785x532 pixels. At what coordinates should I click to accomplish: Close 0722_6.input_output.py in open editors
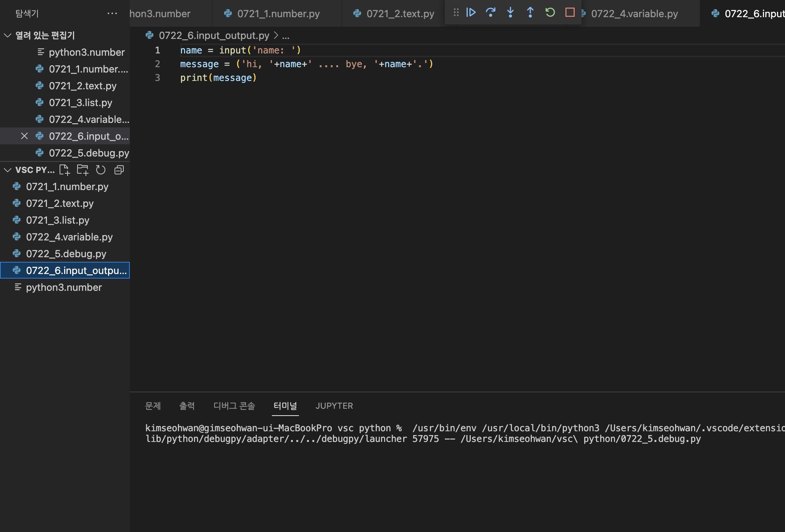click(24, 136)
